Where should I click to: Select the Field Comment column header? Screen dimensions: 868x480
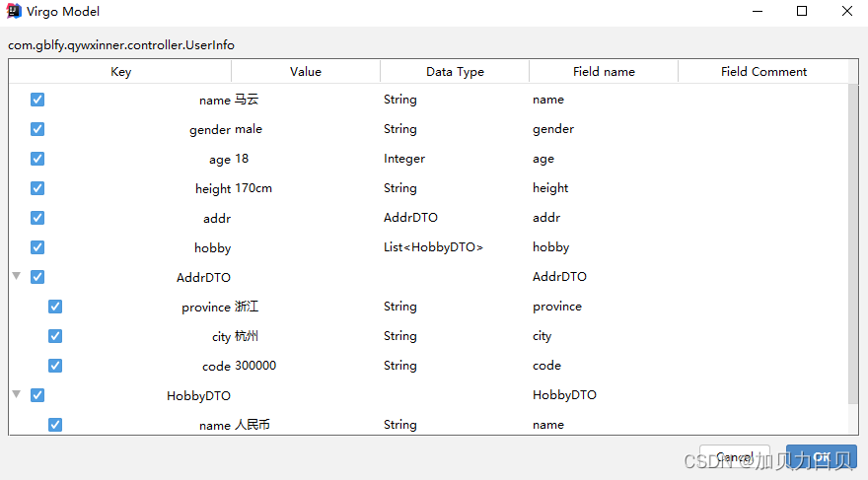[762, 72]
